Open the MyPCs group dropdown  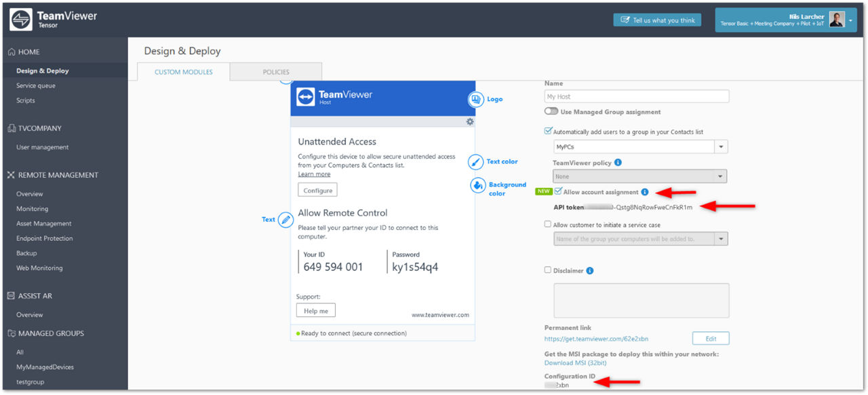point(640,147)
